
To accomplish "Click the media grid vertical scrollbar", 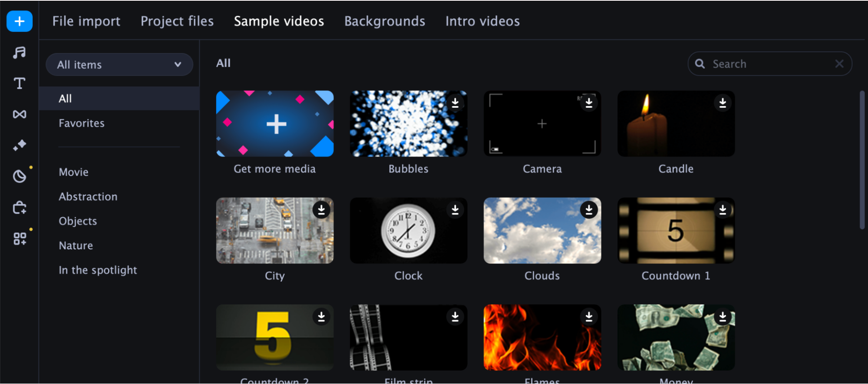I will (x=862, y=160).
